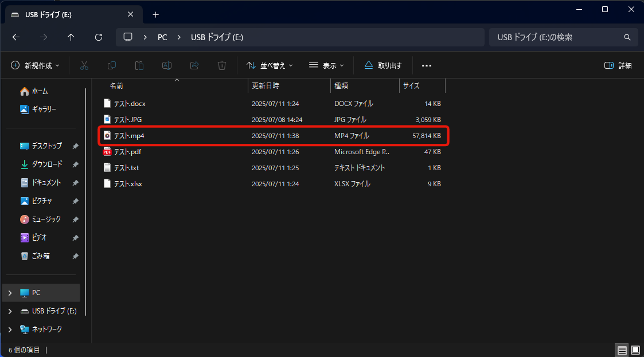Click the PDF icon of テスト.pdf
This screenshot has height=357, width=644.
point(107,152)
